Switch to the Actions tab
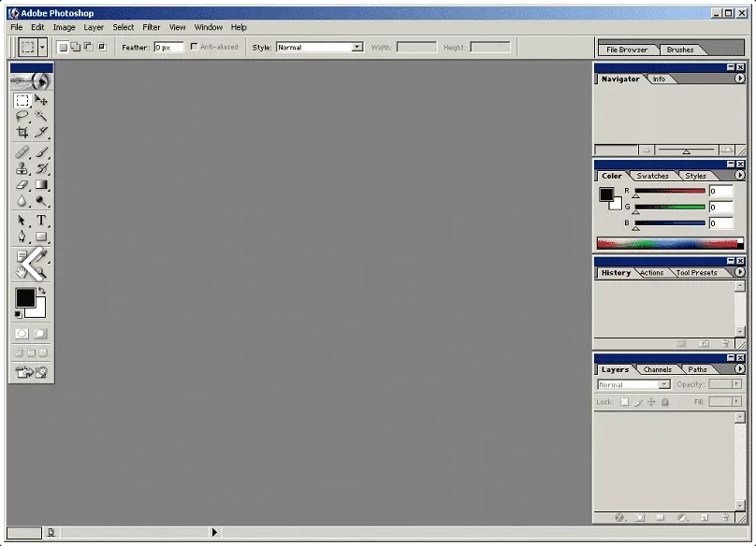756x546 pixels. click(652, 273)
